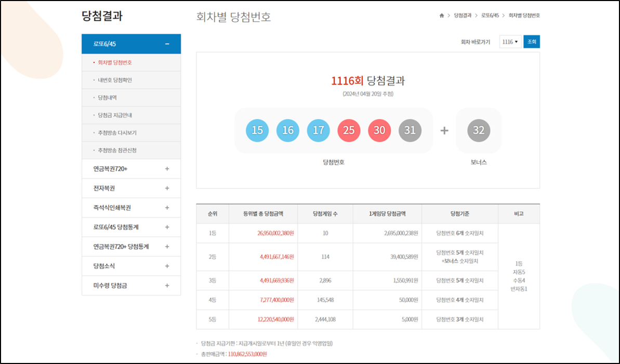Click the 당첨번호 6개 숫자일치 cell

click(460, 233)
